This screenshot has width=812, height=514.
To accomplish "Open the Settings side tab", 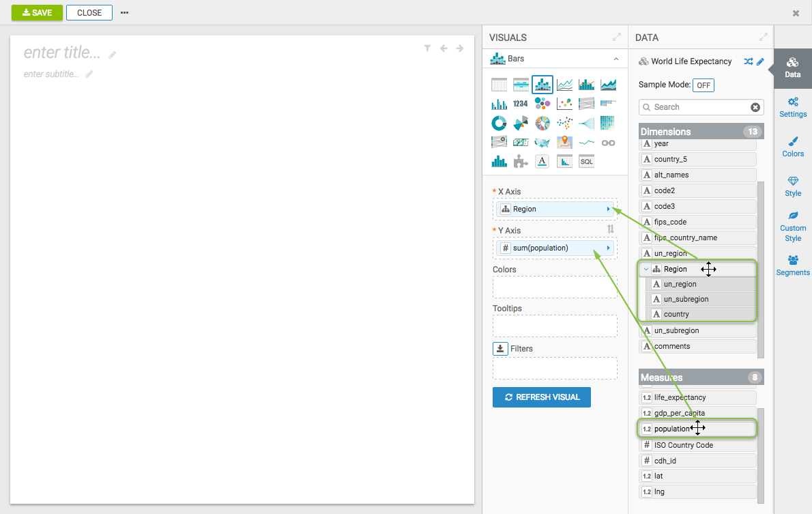I will (793, 107).
